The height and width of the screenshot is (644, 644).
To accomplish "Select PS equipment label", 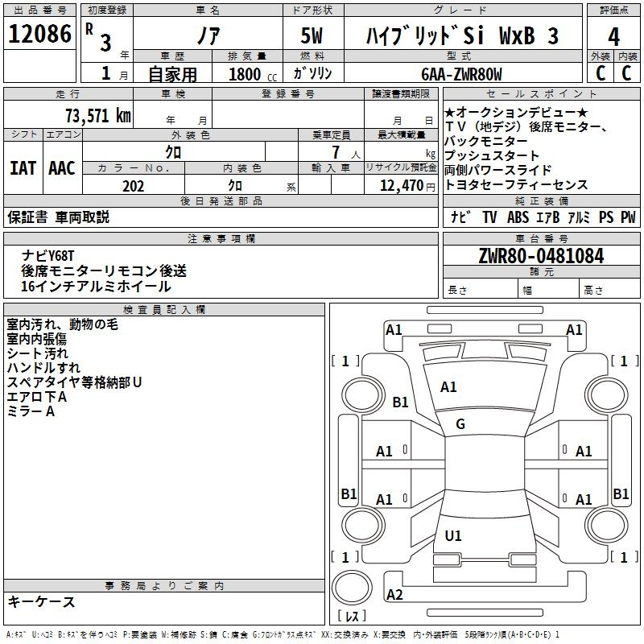I will pyautogui.click(x=606, y=217).
